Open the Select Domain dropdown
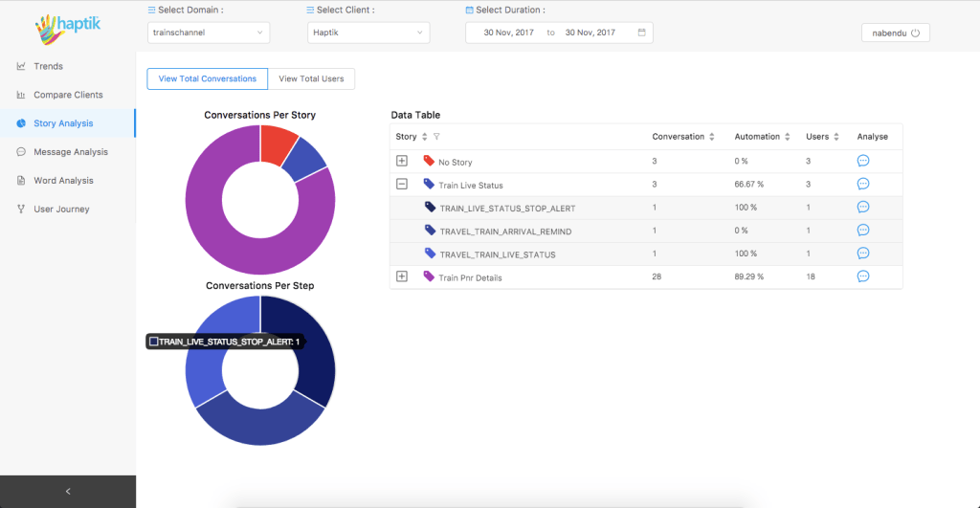 (x=208, y=33)
